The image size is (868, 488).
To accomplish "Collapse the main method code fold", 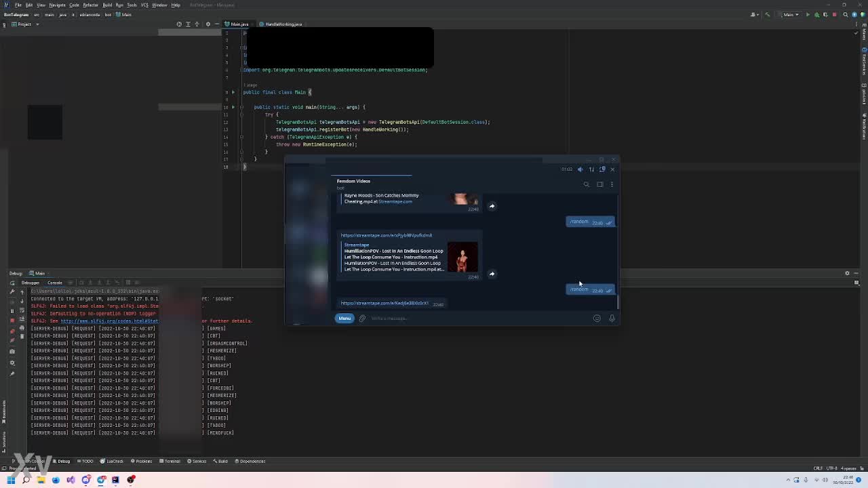I will point(241,107).
